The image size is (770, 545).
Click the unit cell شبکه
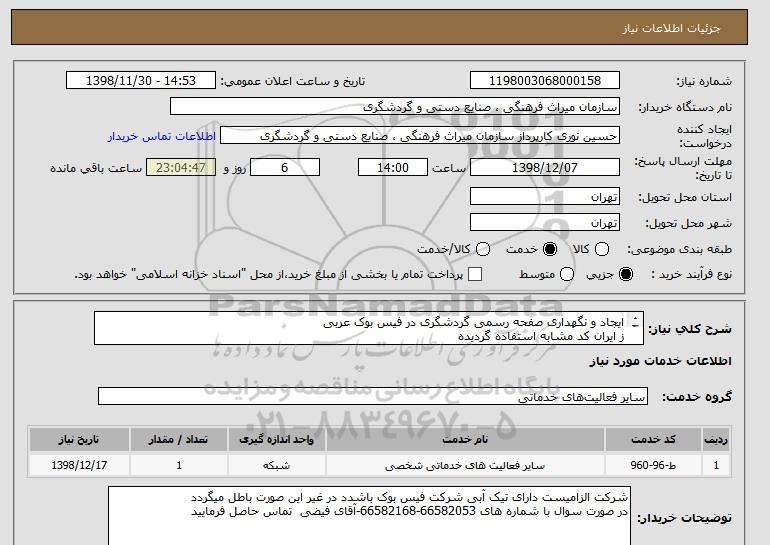(276, 465)
